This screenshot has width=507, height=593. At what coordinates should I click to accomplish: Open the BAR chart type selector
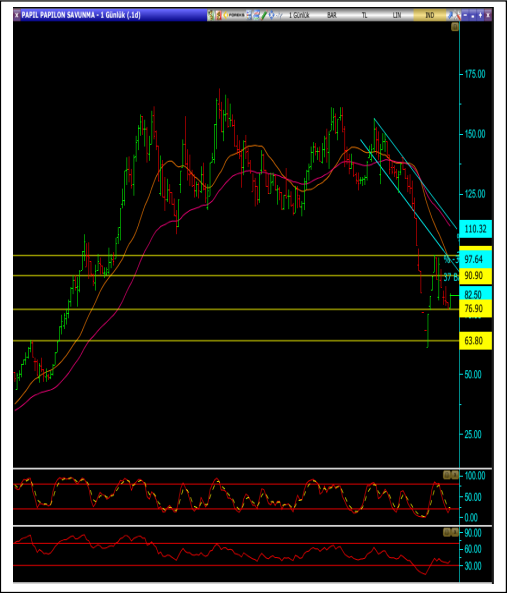pyautogui.click(x=332, y=15)
